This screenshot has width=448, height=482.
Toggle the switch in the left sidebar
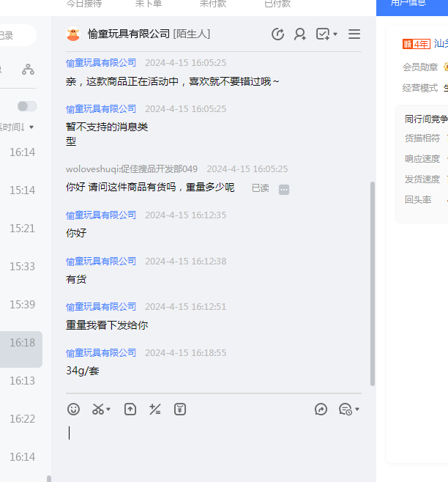point(27,106)
